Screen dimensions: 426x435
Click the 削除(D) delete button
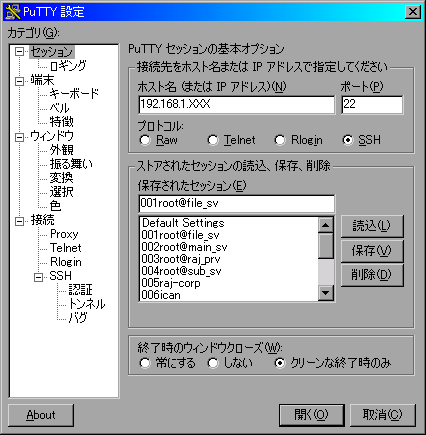pos(372,275)
